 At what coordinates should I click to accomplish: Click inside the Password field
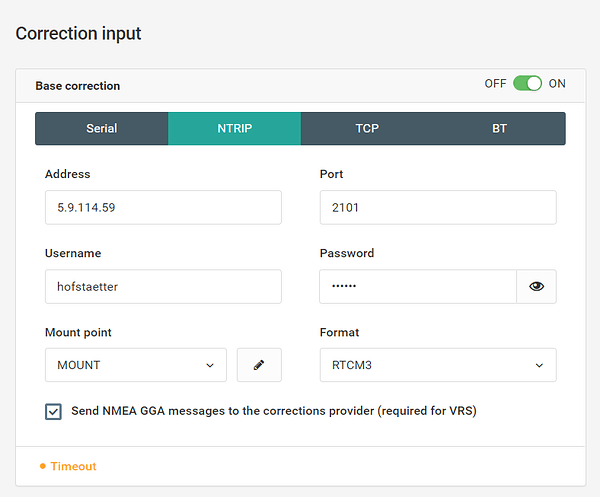pyautogui.click(x=418, y=287)
